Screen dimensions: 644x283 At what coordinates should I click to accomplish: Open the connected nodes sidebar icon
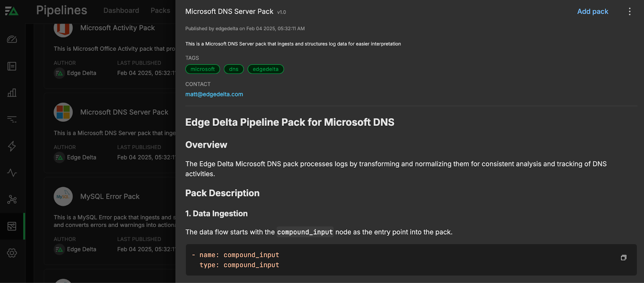12,200
